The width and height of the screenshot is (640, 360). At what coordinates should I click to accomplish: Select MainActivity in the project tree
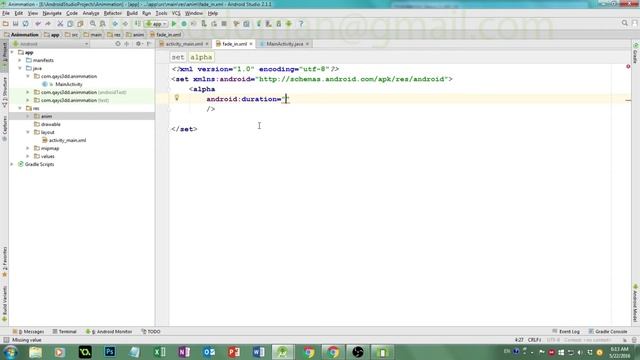(69, 84)
